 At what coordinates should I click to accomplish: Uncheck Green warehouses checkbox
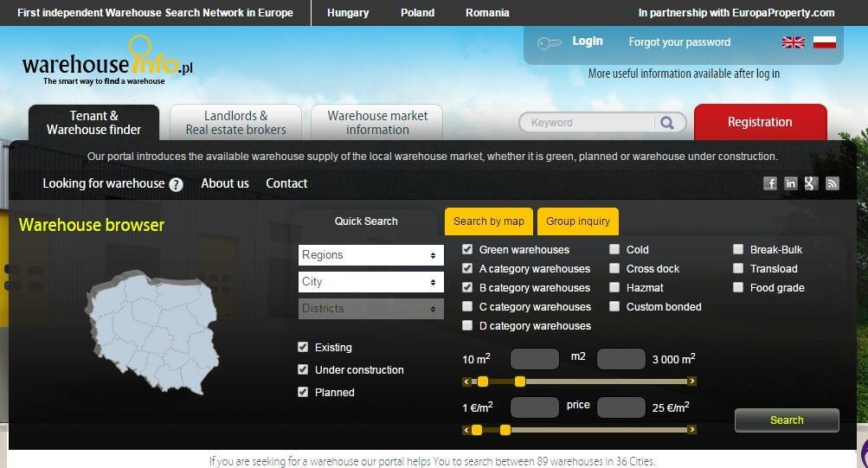pos(468,249)
